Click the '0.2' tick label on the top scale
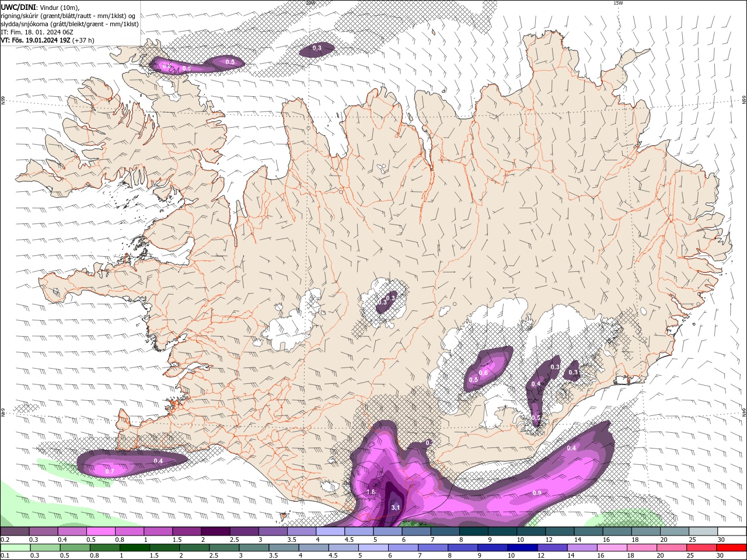This screenshot has width=747, height=560. (x=5, y=540)
